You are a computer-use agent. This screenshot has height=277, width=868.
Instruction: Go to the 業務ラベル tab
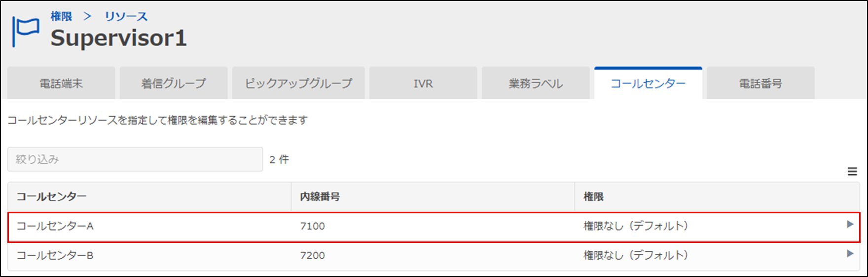point(536,83)
